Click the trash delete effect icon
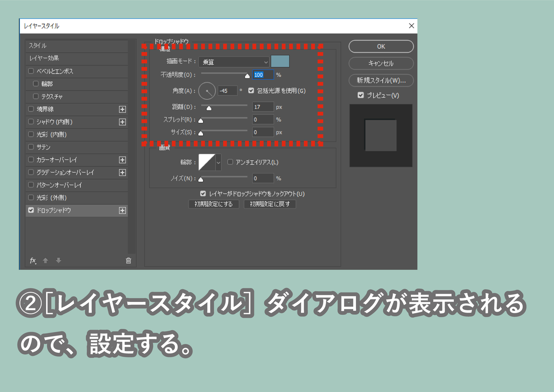Viewport: 554px width, 392px height. [x=128, y=260]
